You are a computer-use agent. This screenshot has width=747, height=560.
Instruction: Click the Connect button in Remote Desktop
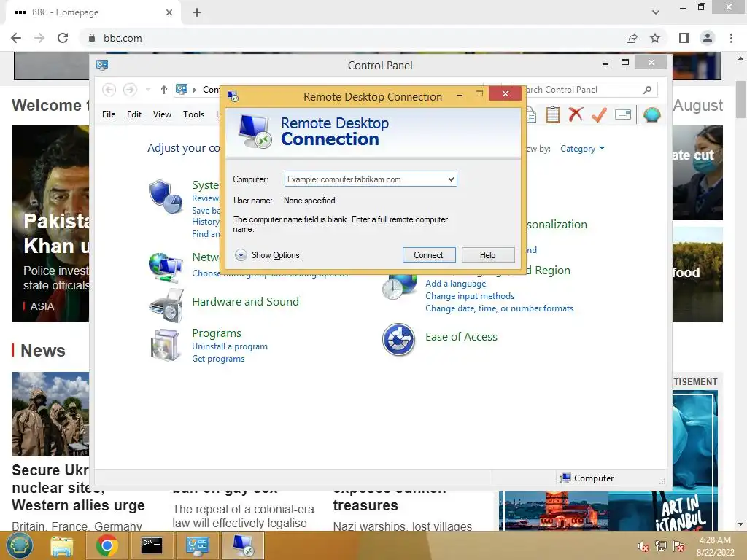[428, 254]
